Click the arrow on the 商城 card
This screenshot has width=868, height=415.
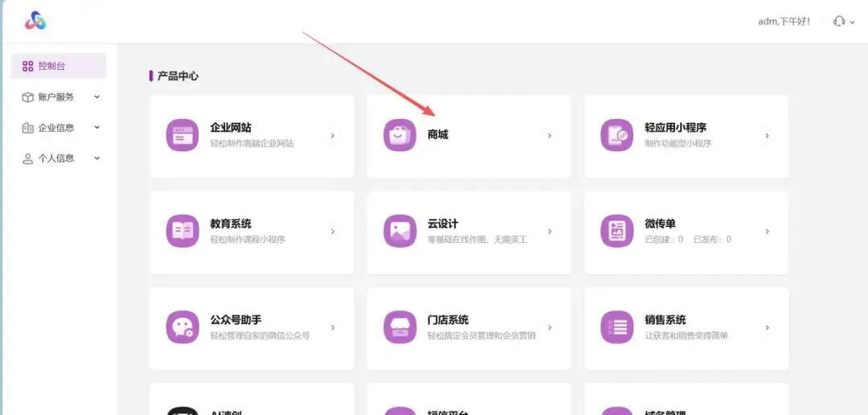point(550,135)
